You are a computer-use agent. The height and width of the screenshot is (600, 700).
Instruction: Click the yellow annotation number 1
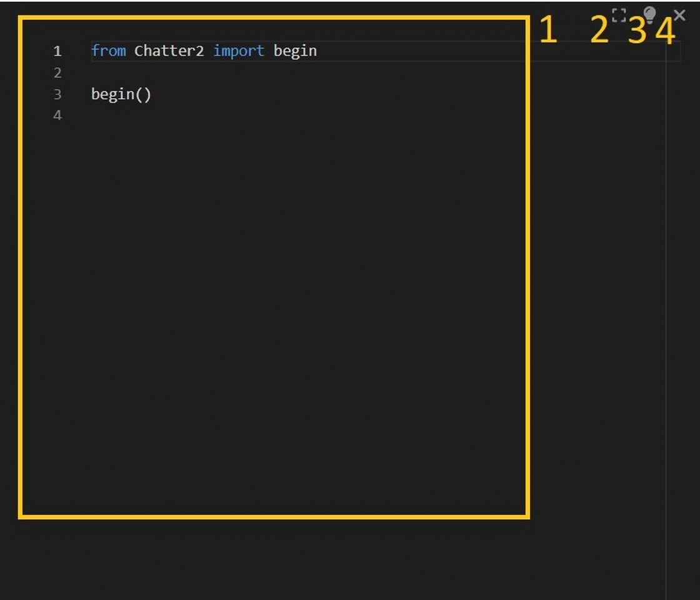pyautogui.click(x=549, y=29)
